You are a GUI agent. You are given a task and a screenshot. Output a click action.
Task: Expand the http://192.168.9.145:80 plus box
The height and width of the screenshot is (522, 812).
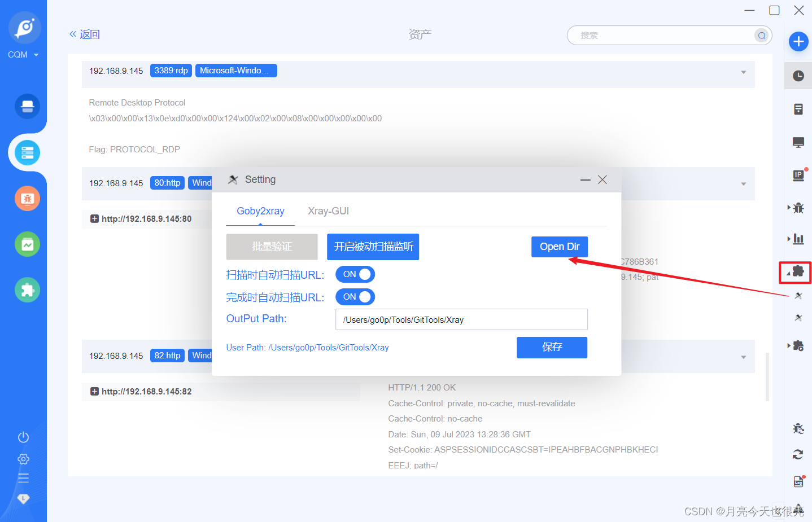coord(94,218)
